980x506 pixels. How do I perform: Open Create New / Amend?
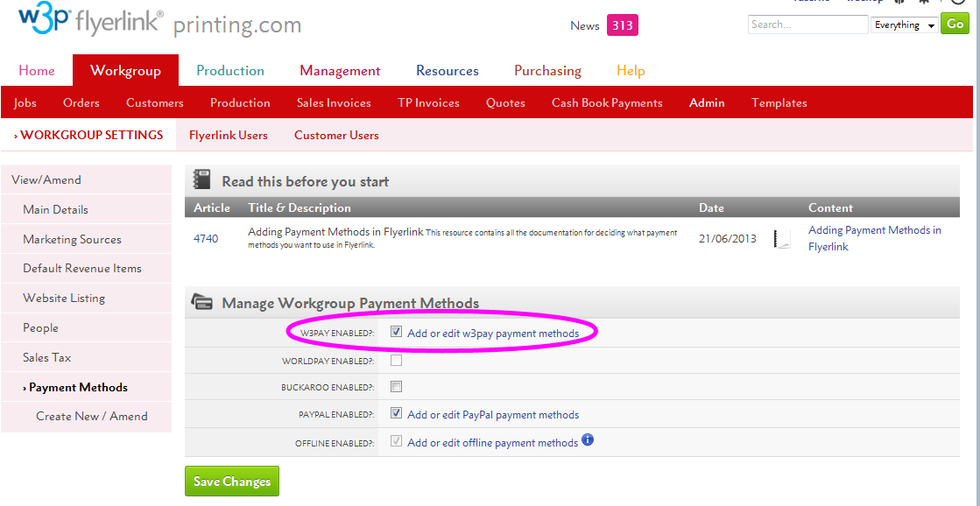click(x=86, y=416)
